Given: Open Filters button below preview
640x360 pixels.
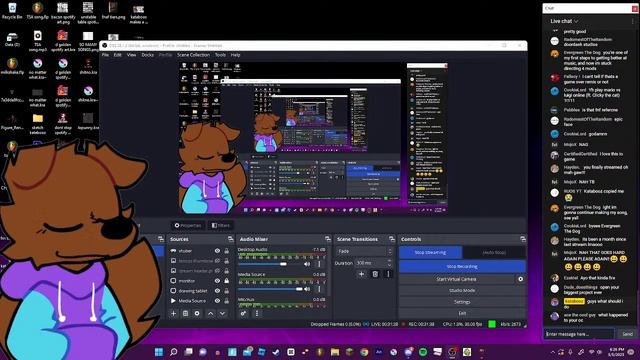Looking at the screenshot, I should click(220, 225).
